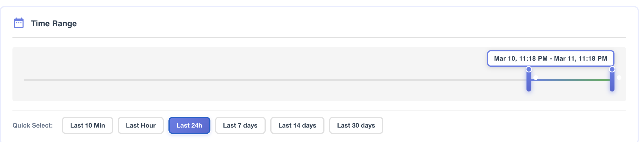Choose the Last Hour quick select
The width and height of the screenshot is (644, 142).
[x=141, y=125]
